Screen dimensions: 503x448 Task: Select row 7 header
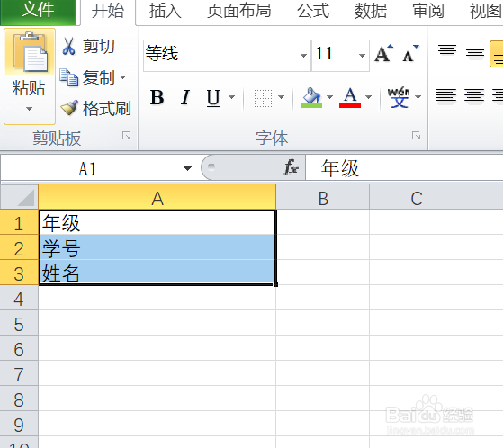click(x=19, y=374)
